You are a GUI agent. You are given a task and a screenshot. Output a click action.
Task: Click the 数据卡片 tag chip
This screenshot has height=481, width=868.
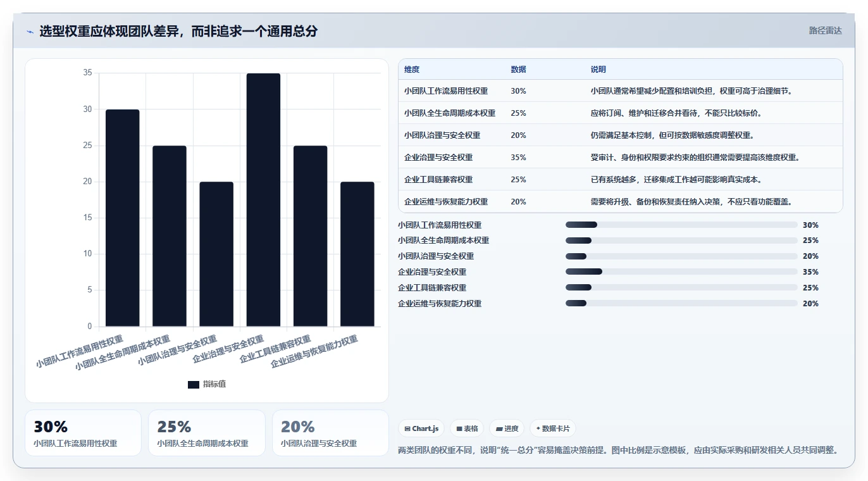click(552, 428)
